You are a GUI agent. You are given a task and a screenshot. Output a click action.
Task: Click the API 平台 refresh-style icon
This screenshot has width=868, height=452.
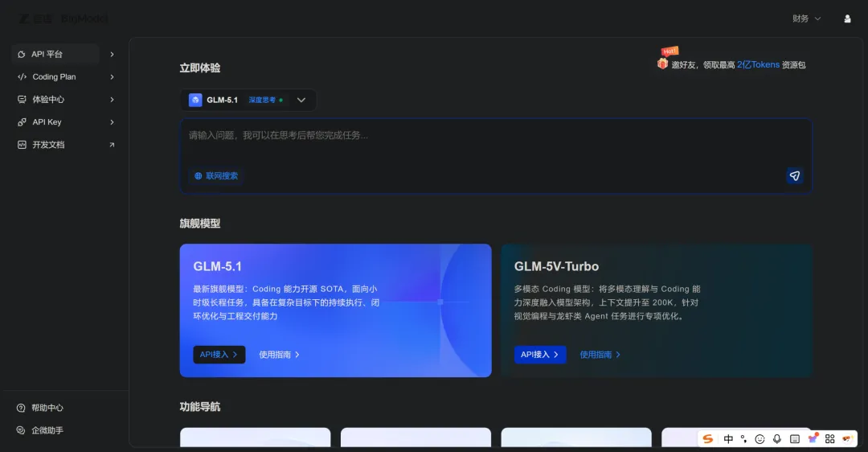pyautogui.click(x=22, y=54)
